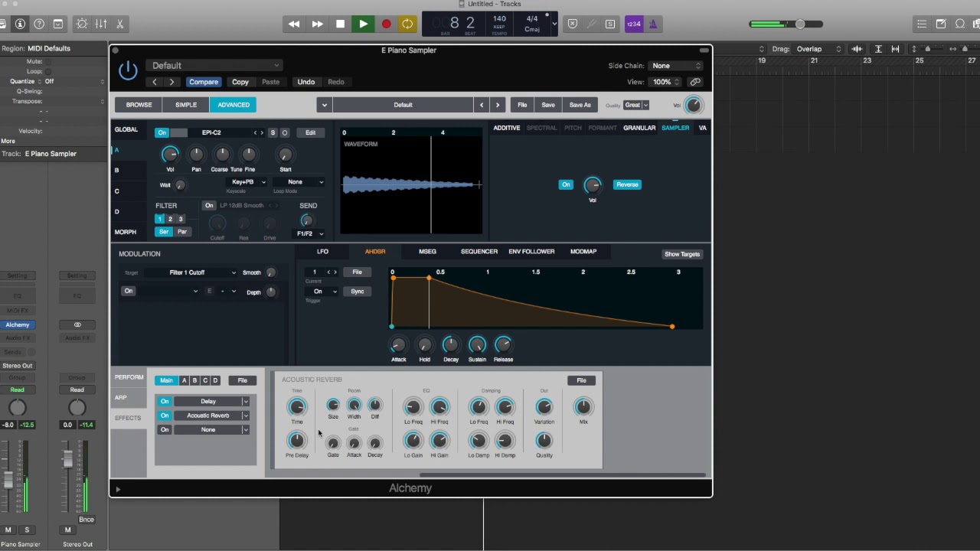980x551 pixels.
Task: Open the Loop Browser icon
Action: click(960, 24)
